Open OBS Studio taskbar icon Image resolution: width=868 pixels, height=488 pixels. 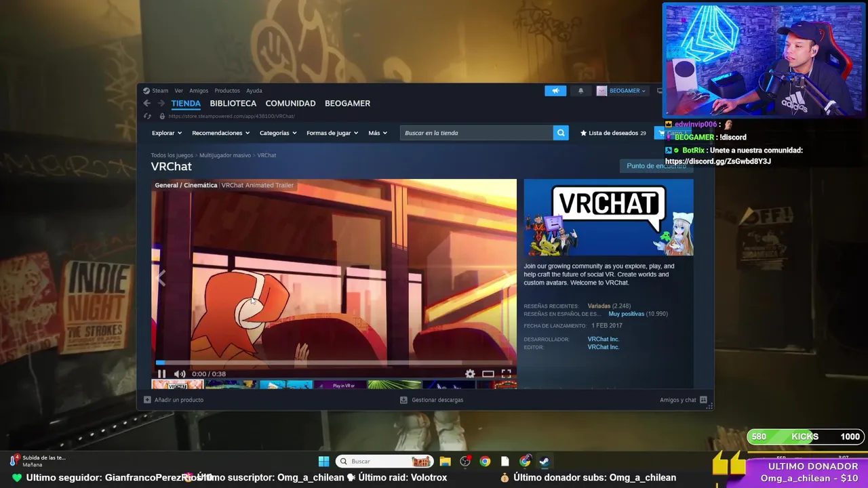coord(465,462)
